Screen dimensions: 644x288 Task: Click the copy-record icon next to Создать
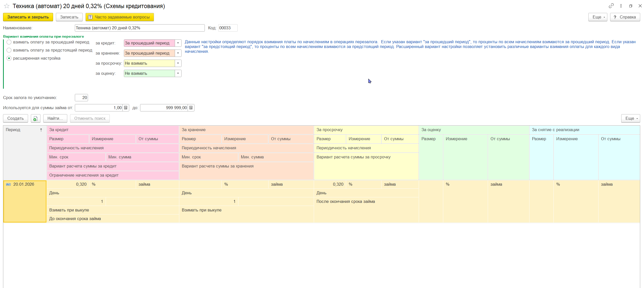(x=35, y=118)
